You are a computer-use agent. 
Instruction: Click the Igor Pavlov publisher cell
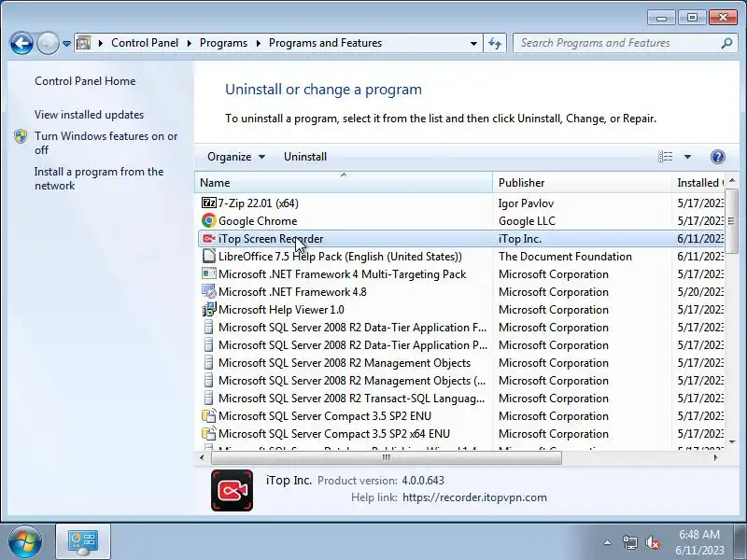[x=526, y=203]
